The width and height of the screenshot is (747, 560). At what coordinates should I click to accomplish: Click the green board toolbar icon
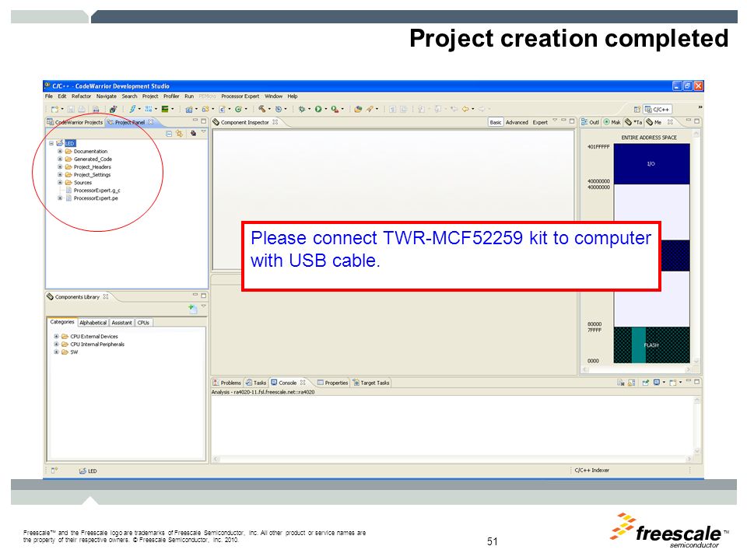click(165, 109)
